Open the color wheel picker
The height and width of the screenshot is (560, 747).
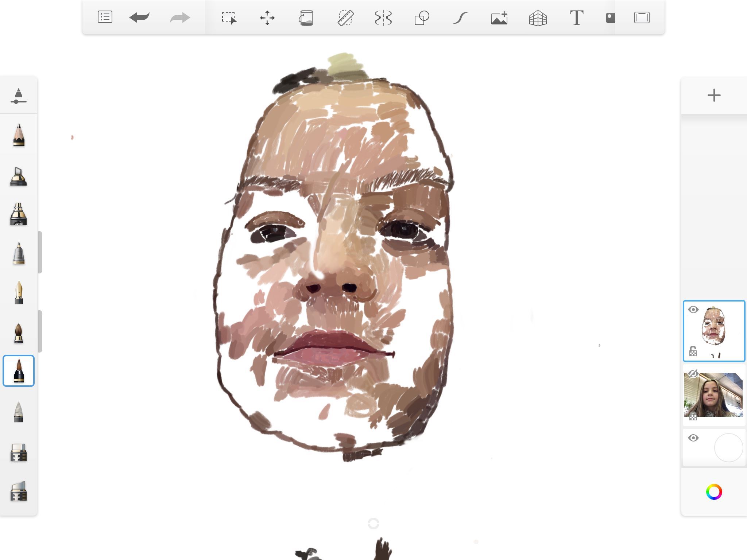(714, 492)
